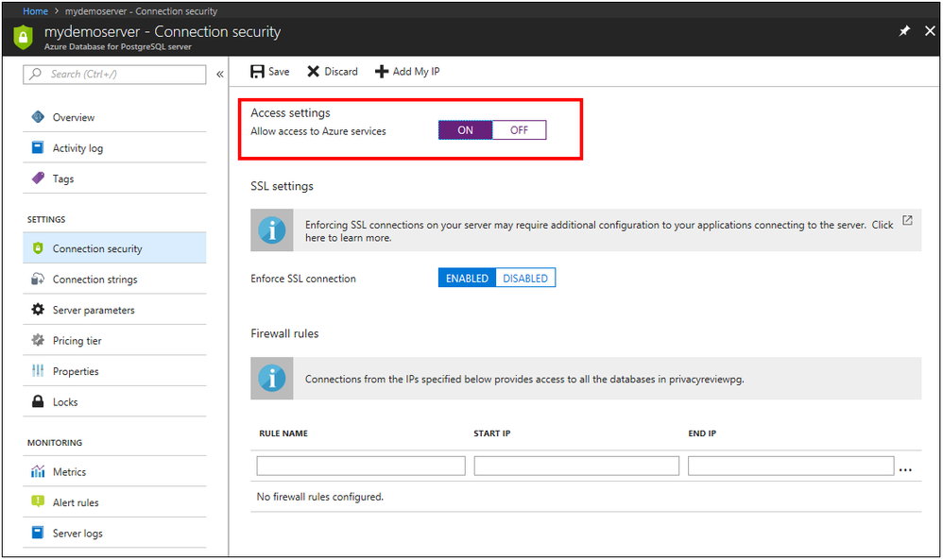The image size is (943, 560).
Task: Click the SSL settings info icon
Action: (272, 230)
